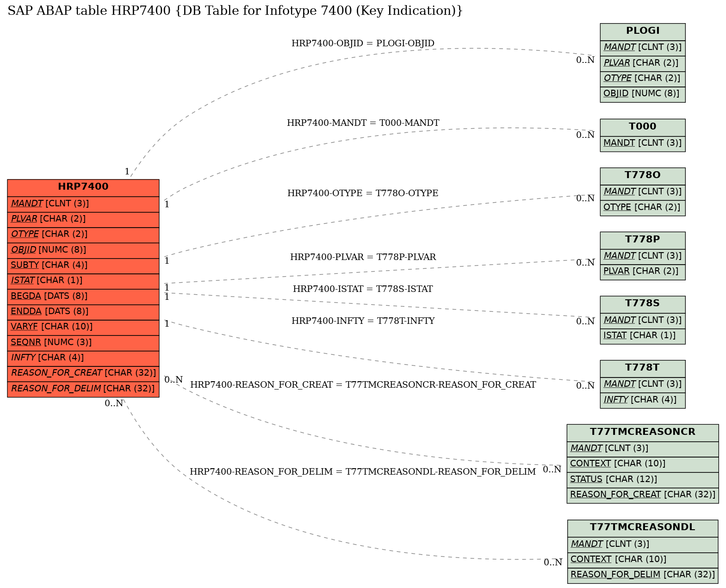Click relation label HRP7400-ISTAT = T778S-ISTAT

tap(363, 289)
